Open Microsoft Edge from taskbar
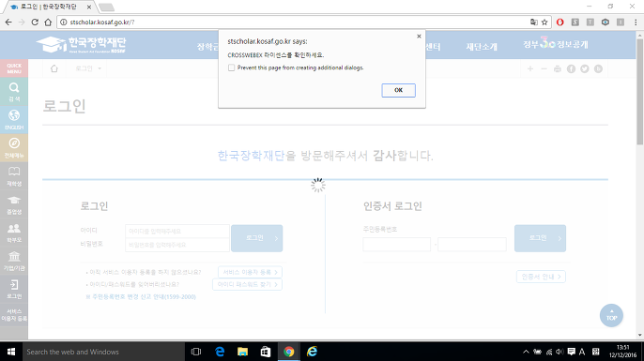 220,352
